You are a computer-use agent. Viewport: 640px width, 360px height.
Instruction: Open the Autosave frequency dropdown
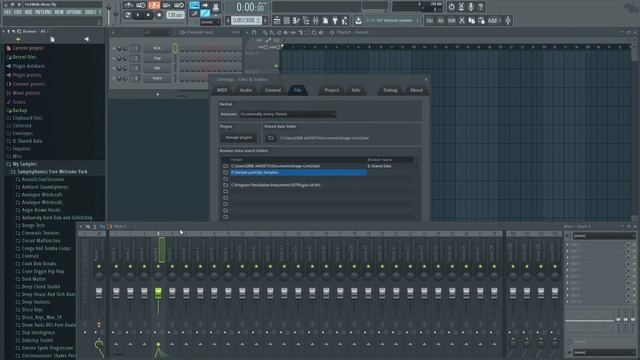click(x=287, y=114)
